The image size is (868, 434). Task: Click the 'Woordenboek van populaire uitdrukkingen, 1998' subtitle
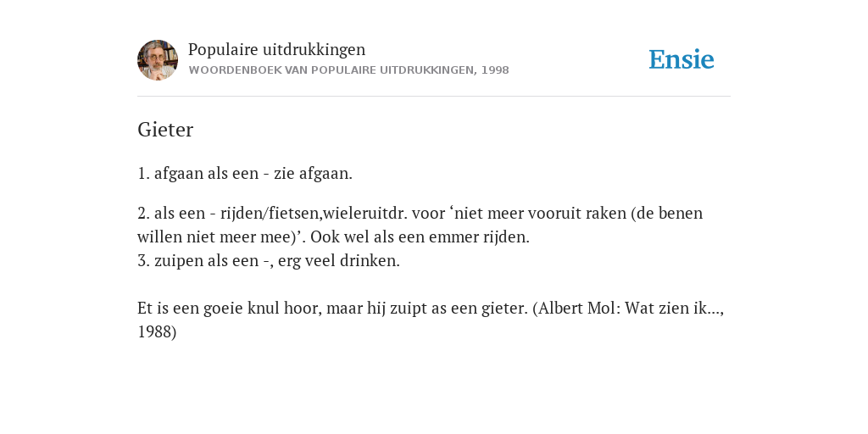pos(348,70)
